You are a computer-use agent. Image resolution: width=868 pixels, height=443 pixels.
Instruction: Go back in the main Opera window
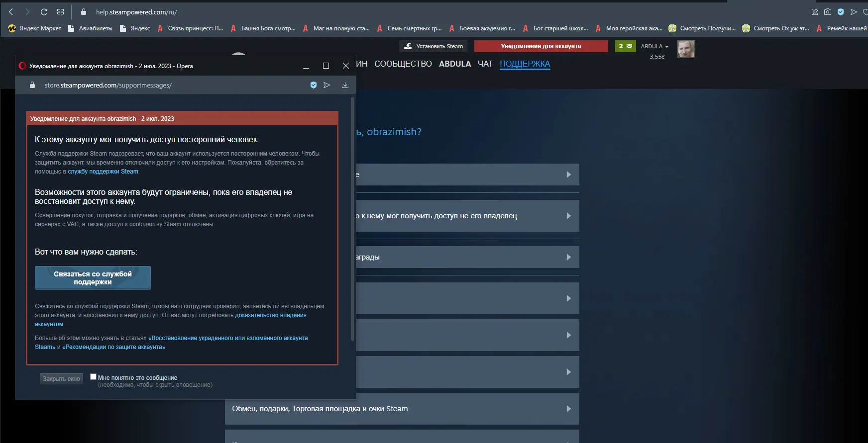pos(11,12)
